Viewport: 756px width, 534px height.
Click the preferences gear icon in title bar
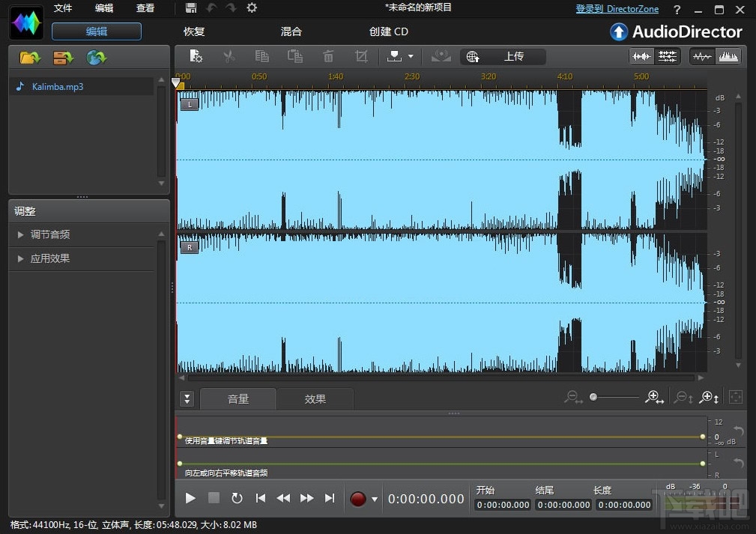(x=252, y=8)
